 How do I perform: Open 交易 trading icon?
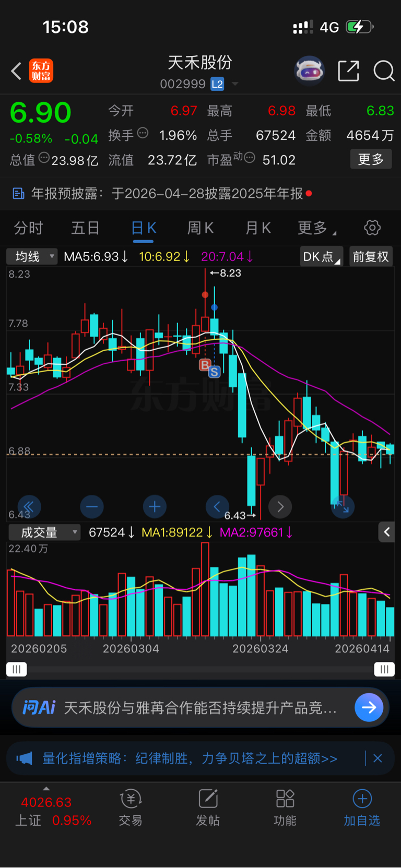131,807
